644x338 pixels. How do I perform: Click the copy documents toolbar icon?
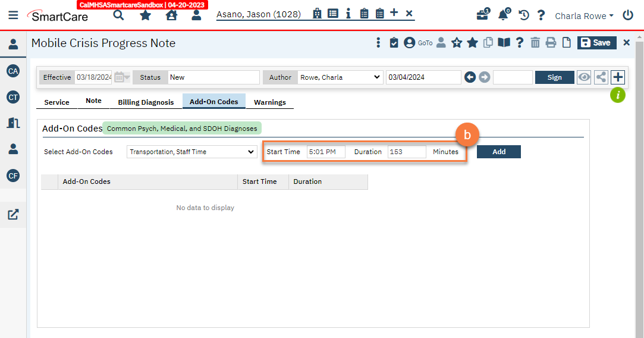pyautogui.click(x=488, y=42)
